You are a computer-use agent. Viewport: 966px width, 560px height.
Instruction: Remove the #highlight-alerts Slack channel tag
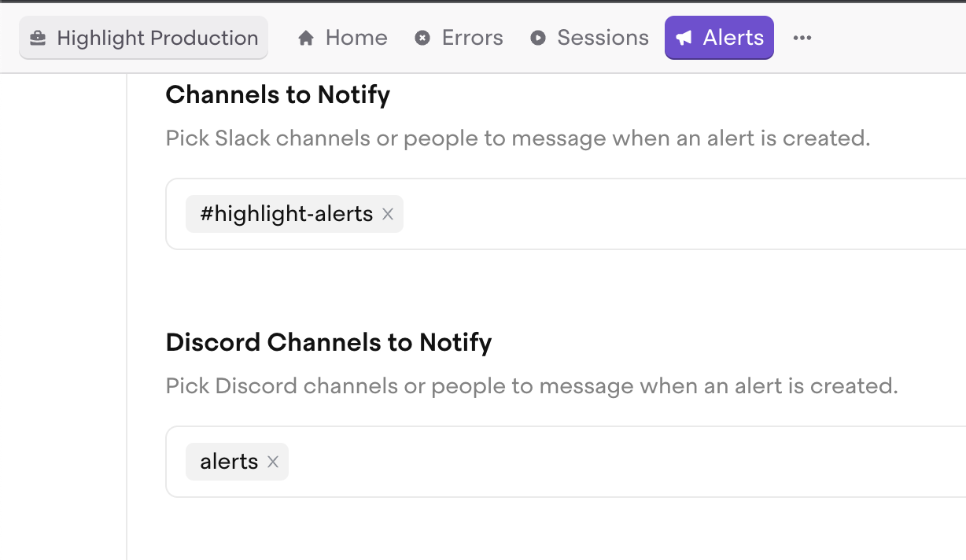pos(388,214)
